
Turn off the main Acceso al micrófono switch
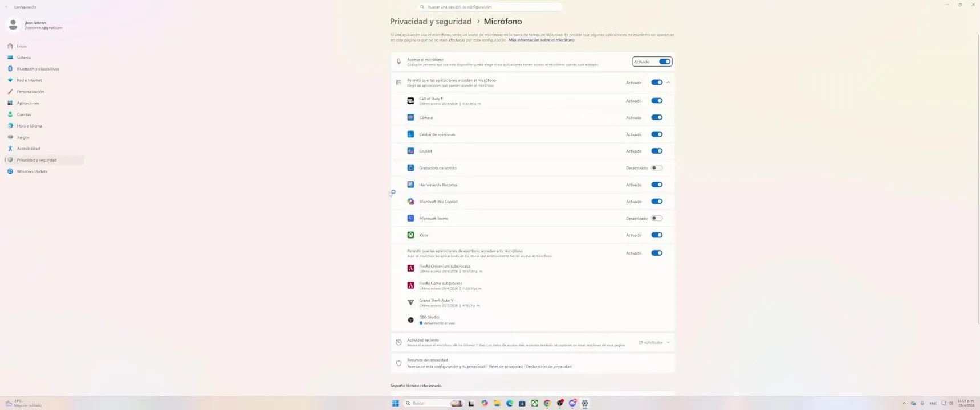(x=665, y=61)
